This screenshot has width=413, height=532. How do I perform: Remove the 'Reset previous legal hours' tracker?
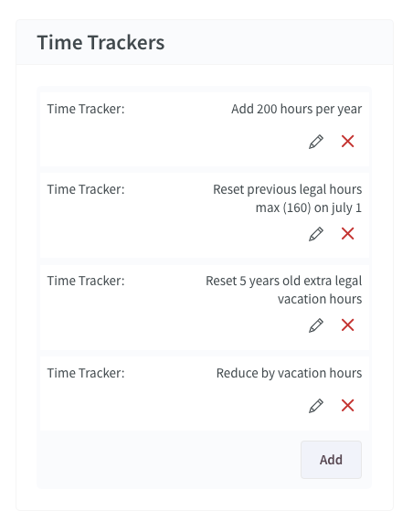click(347, 234)
